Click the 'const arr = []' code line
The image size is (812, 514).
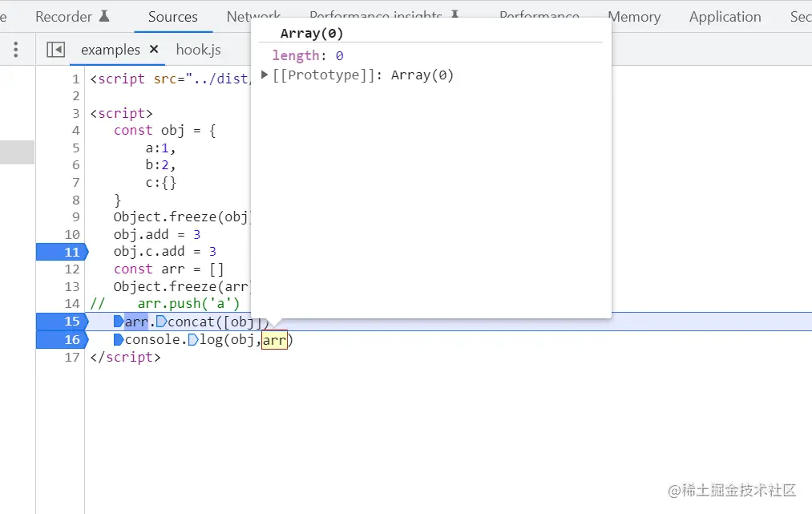coord(169,269)
